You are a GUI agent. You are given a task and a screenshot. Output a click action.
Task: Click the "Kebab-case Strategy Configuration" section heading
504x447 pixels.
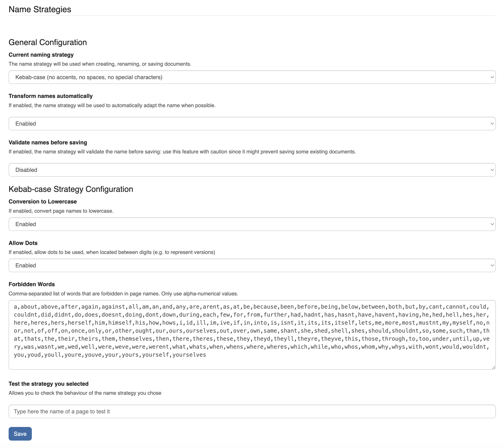pos(71,189)
